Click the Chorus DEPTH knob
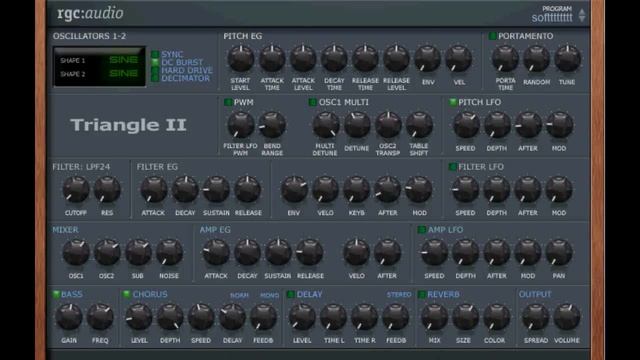Image resolution: width=640 pixels, height=360 pixels. (170, 317)
